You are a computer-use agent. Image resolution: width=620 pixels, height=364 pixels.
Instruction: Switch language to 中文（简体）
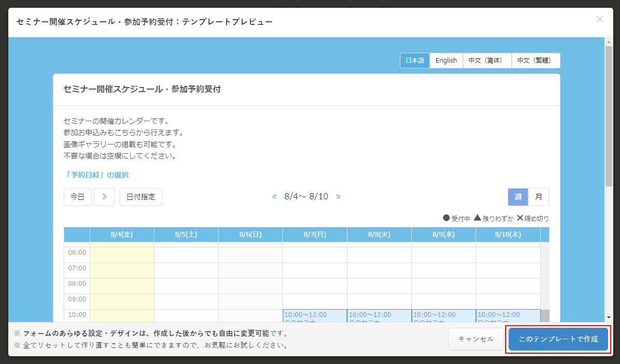487,61
